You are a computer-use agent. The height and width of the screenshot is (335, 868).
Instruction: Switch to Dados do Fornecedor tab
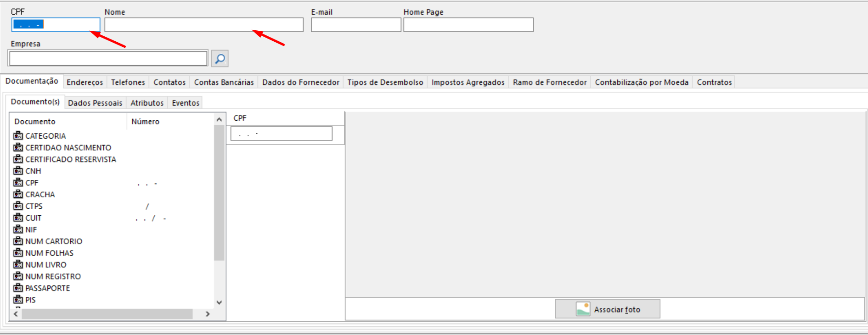[x=301, y=82]
